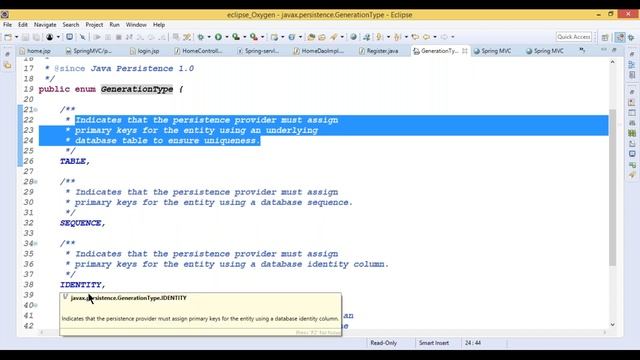Click the vertical scrollbar down arrow
The image size is (640, 360).
click(x=612, y=324)
